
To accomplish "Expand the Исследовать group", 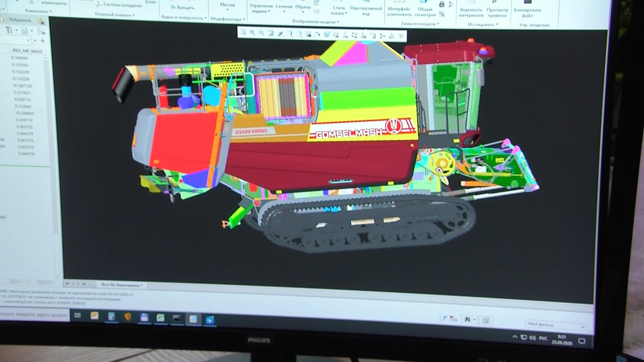I will pos(483,24).
